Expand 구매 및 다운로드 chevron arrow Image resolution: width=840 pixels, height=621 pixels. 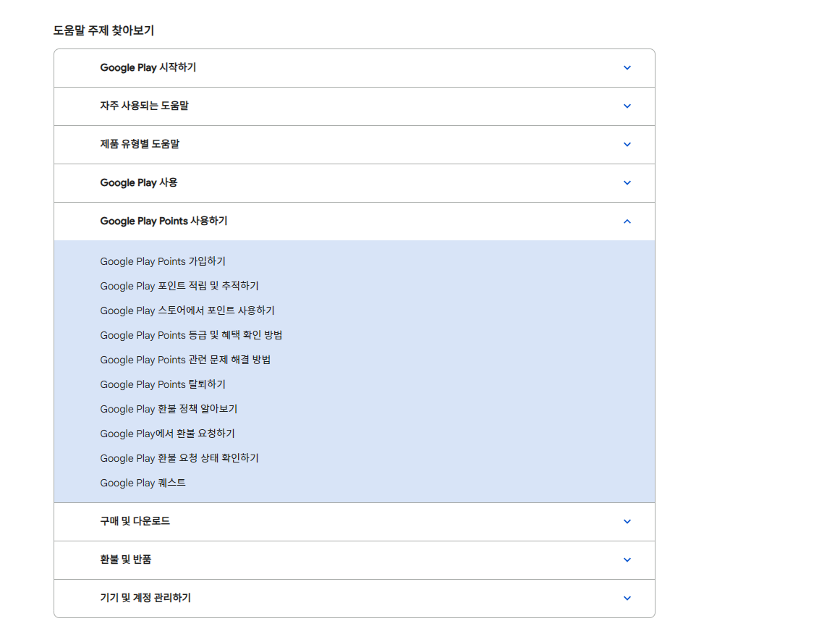[x=627, y=521]
